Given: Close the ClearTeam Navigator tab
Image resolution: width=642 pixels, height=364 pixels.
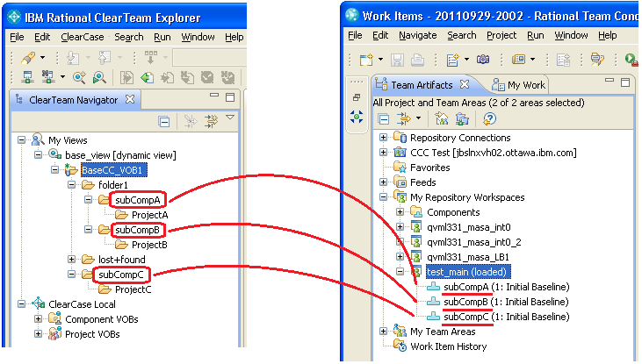Looking at the screenshot, I should pyautogui.click(x=130, y=99).
